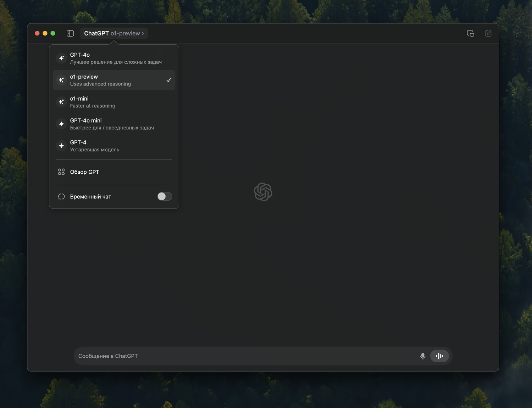
Task: Choose the o1-preview model entry
Action: [x=114, y=80]
